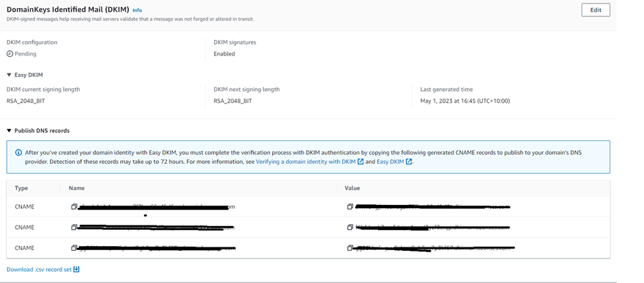644x283 pixels.
Task: Copy the first CNAME record value
Action: click(350, 207)
